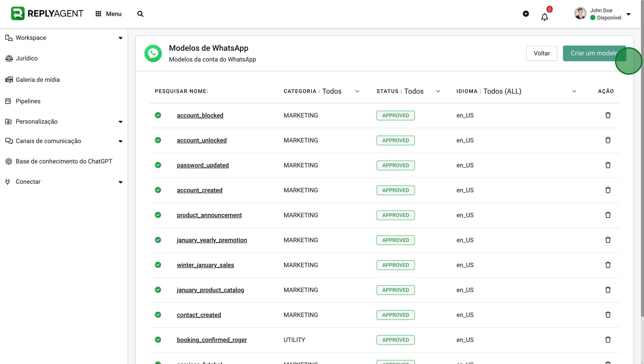Delete the account_blocked template

click(x=608, y=115)
